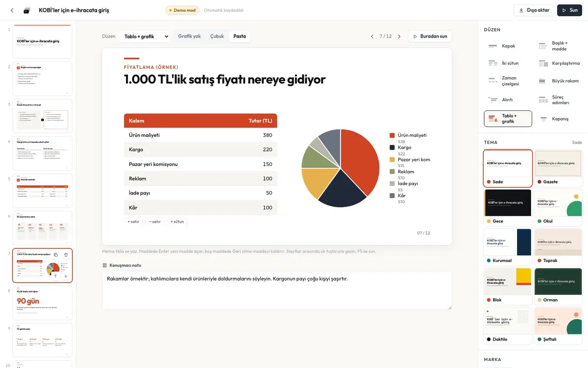The width and height of the screenshot is (588, 368).
Task: Open slide 3 thumbnail
Action: pyautogui.click(x=42, y=116)
